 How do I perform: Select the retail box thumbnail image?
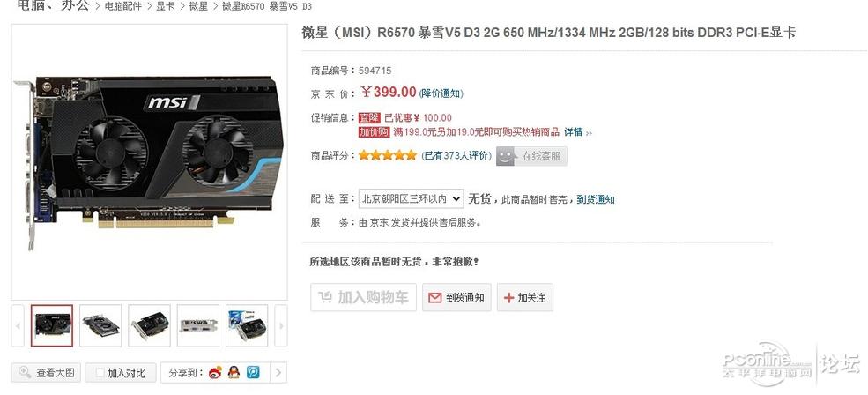pos(247,325)
